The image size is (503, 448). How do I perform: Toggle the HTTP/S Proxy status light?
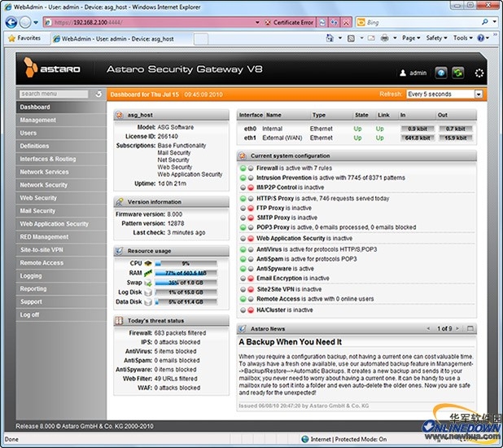[247, 199]
